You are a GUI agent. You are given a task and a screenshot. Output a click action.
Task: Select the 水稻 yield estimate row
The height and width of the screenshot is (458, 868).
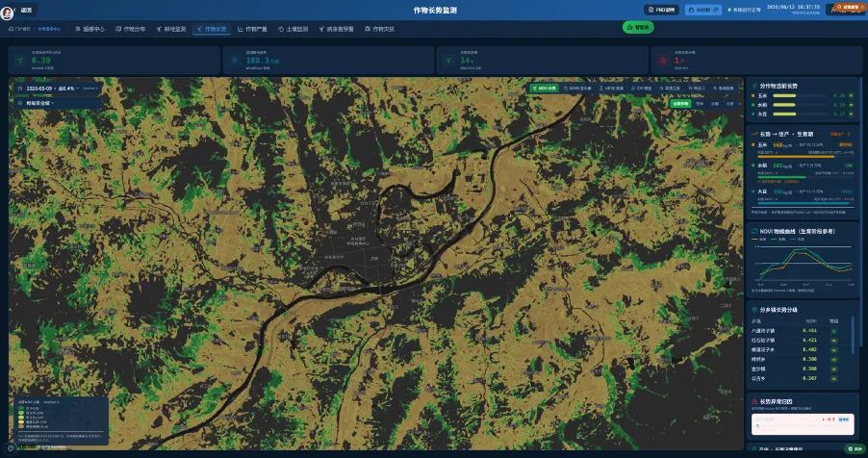pos(804,172)
